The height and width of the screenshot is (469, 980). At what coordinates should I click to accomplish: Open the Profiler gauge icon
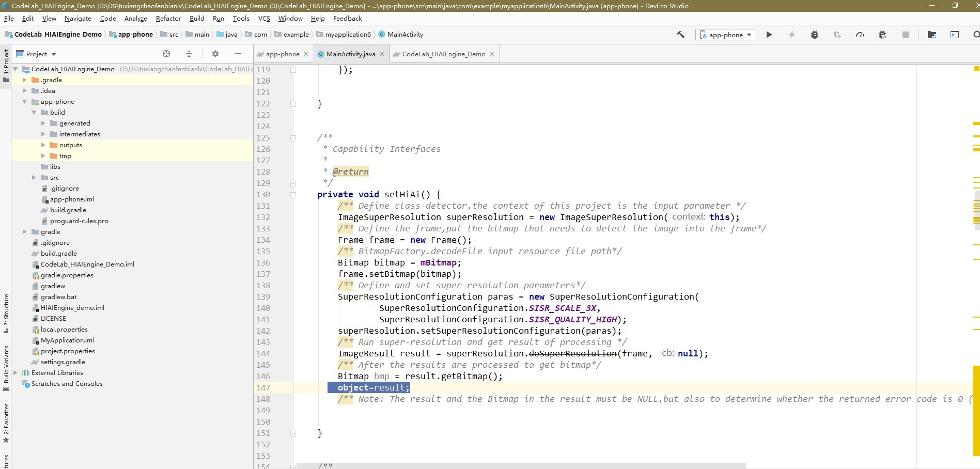(x=860, y=35)
